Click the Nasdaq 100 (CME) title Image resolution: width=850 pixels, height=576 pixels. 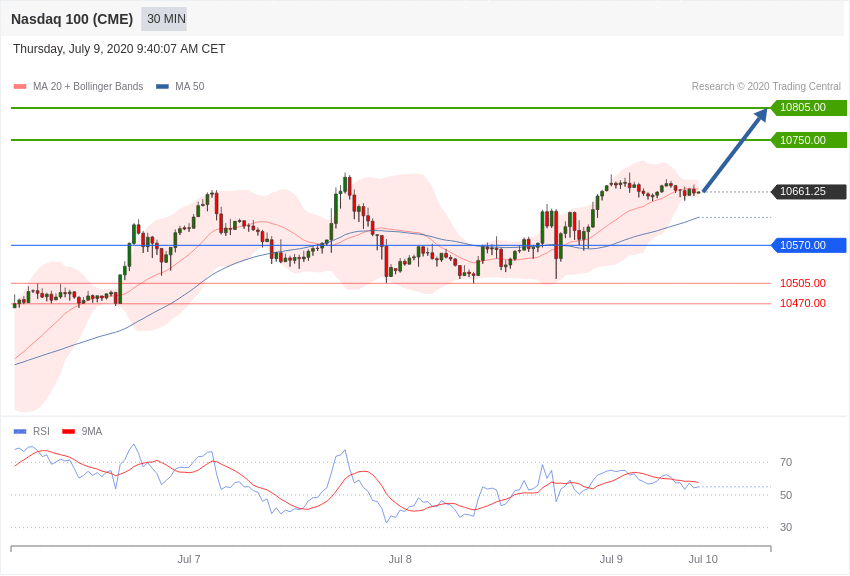pyautogui.click(x=72, y=19)
